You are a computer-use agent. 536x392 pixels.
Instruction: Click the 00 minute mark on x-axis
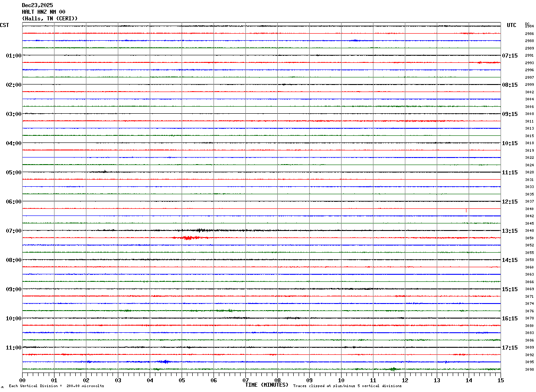coord(23,380)
